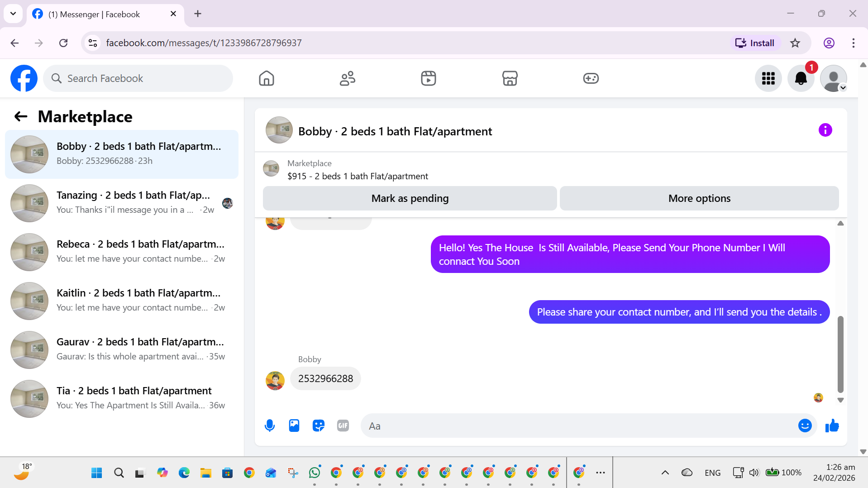
Task: Open the Chrome profile icon
Action: (829, 43)
